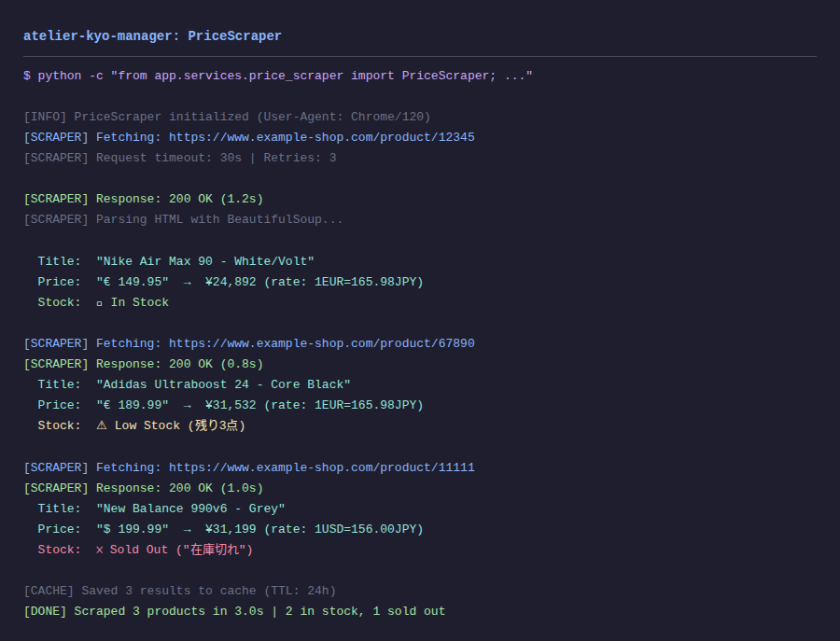Click the Response: 200 OK (1.2s) line
Image resolution: width=840 pixels, height=641 pixels.
coord(144,200)
